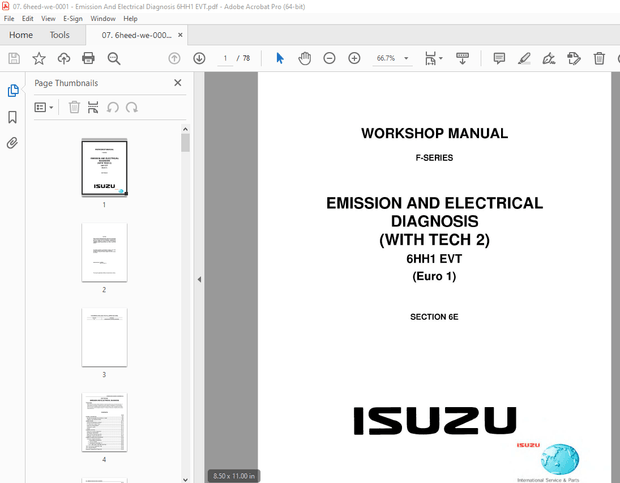Open the E-Sign menu
Image resolution: width=620 pixels, height=483 pixels.
click(x=73, y=19)
